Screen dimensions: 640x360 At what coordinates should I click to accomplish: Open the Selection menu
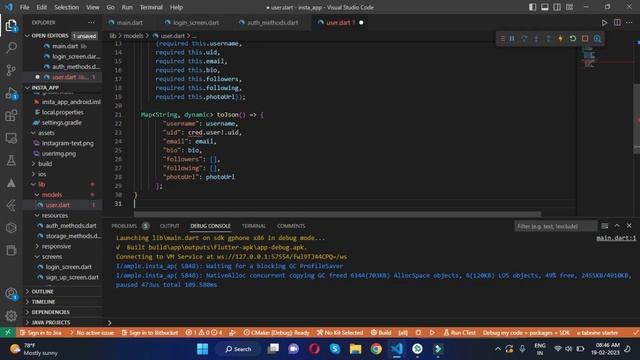point(67,7)
